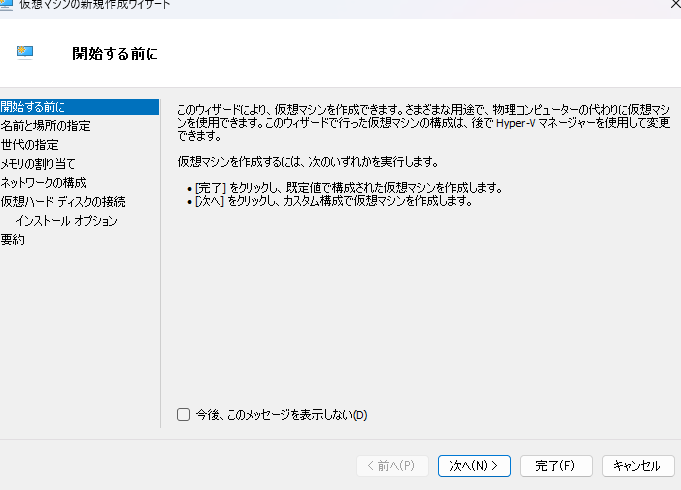681x490 pixels.
Task: Open 仮想ハード ディスクの接続 step
Action: click(x=63, y=201)
